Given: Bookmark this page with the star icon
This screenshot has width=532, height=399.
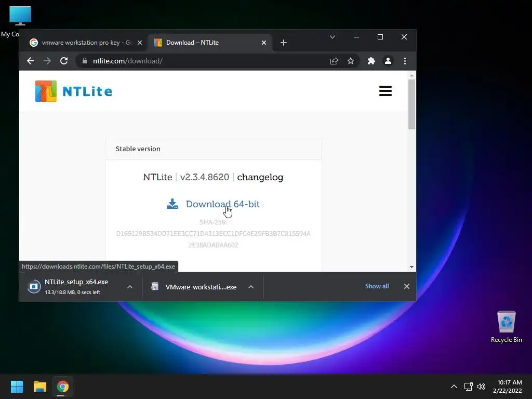Looking at the screenshot, I should (x=351, y=61).
